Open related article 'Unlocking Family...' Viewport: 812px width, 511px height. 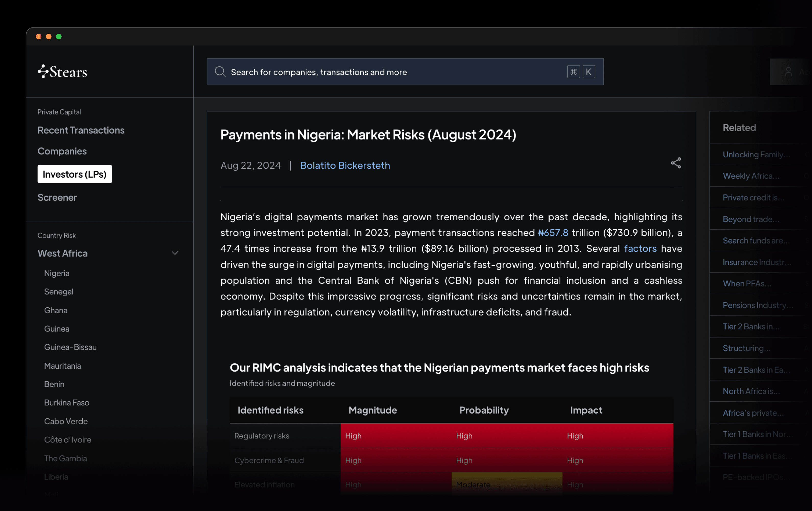click(x=756, y=155)
